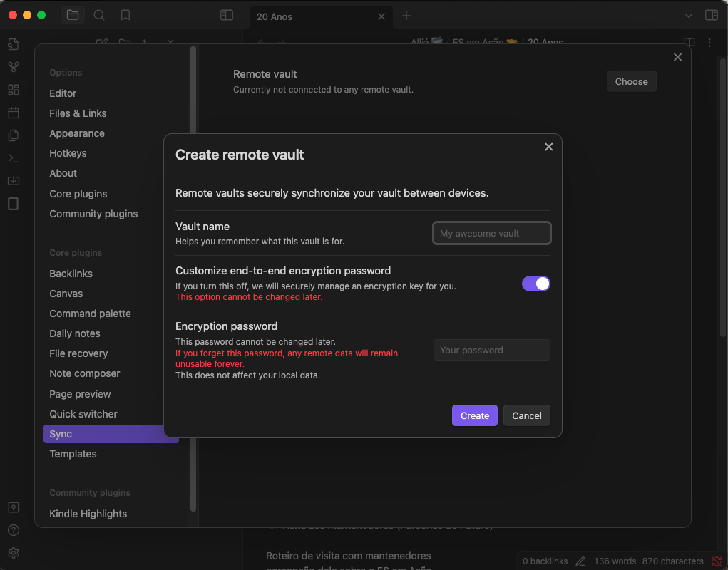Open the Hotkeys settings section
The image size is (728, 570).
pos(68,152)
